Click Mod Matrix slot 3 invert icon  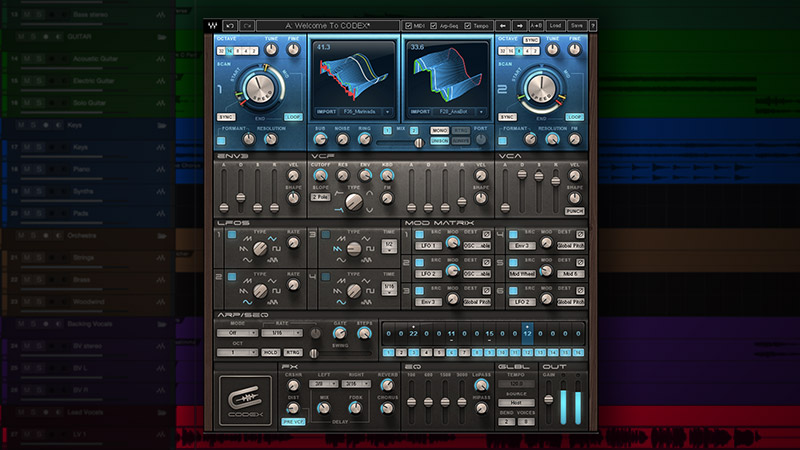[486, 290]
